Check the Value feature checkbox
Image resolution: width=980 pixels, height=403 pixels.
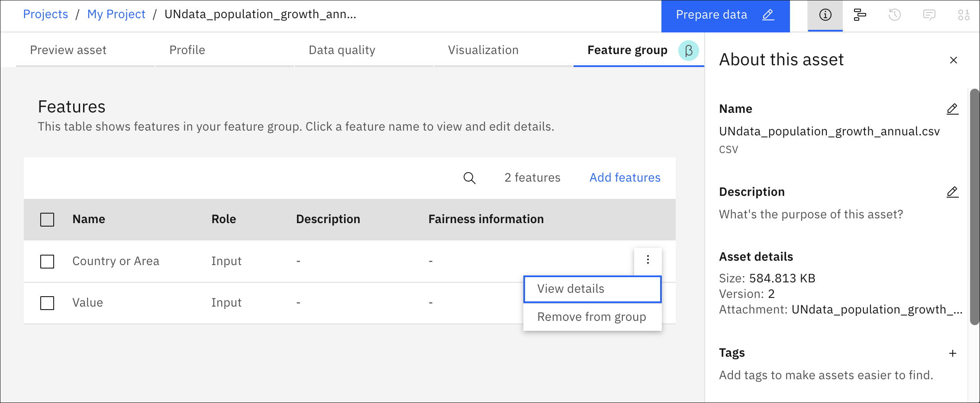47,303
